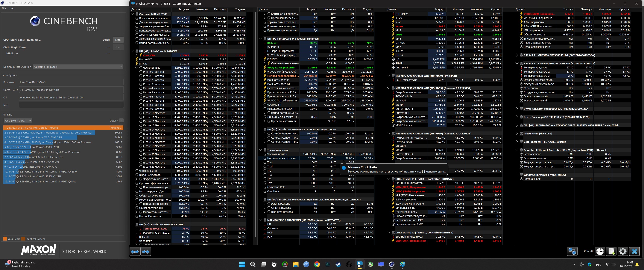
Task: Expand the Core VIDs sensor row
Action: click(136, 55)
